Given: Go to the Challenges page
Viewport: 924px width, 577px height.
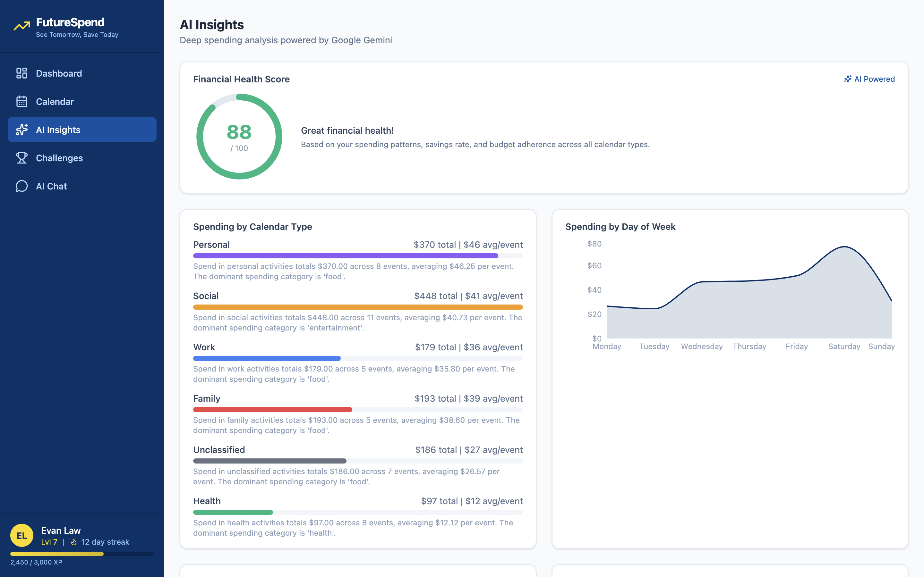Looking at the screenshot, I should (59, 158).
